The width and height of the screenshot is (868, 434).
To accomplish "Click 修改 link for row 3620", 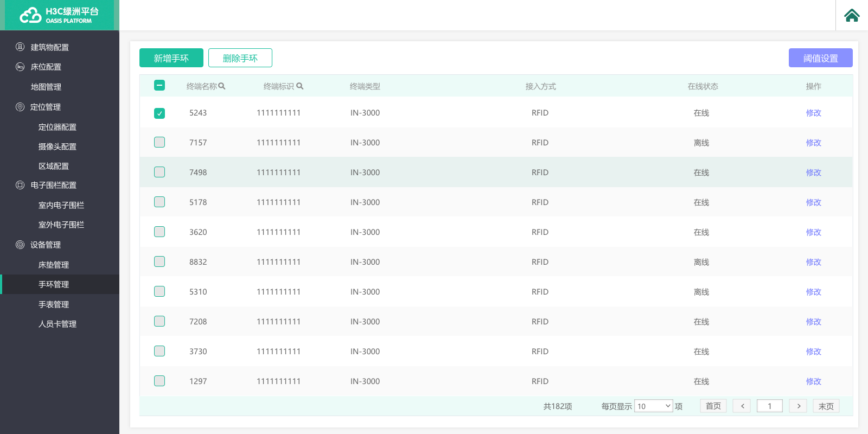I will tap(814, 232).
